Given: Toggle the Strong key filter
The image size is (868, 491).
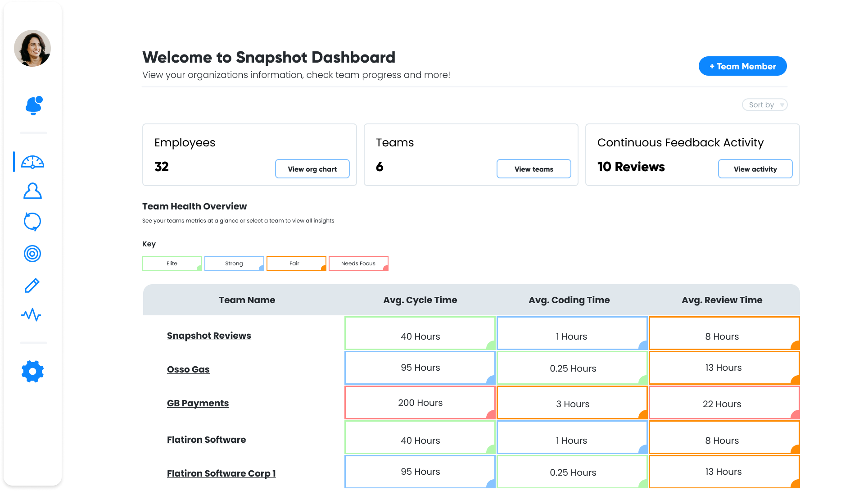Looking at the screenshot, I should (x=234, y=263).
